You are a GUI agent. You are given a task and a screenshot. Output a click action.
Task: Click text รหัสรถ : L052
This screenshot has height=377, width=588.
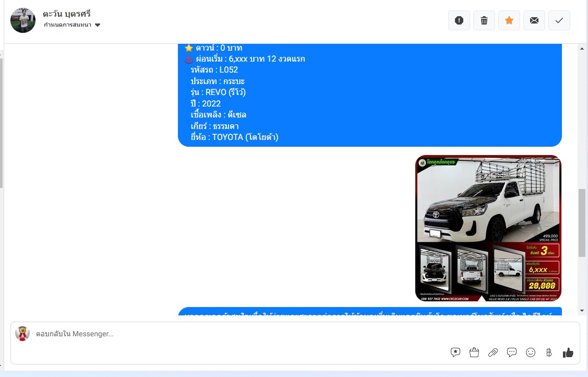click(x=214, y=70)
